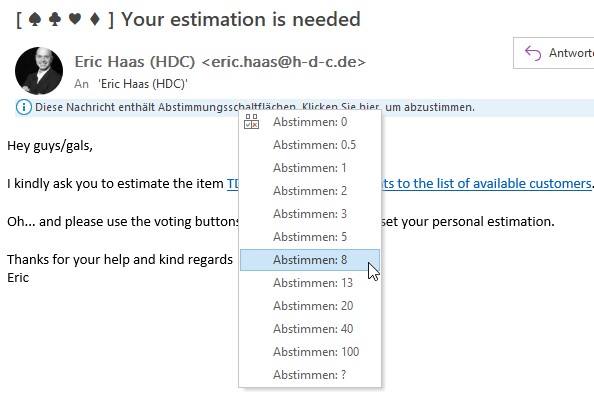Choose Abstimmen: 1 from voting menu
Image resolution: width=594 pixels, height=419 pixels.
tap(310, 168)
